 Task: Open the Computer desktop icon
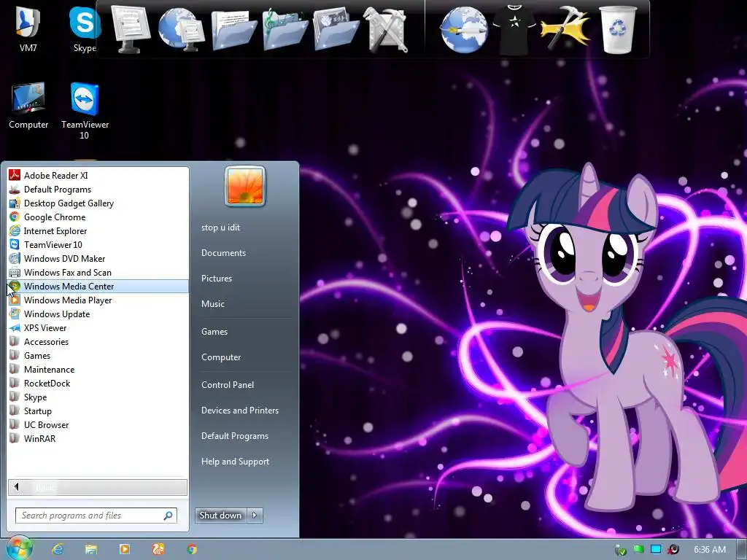coord(28,106)
